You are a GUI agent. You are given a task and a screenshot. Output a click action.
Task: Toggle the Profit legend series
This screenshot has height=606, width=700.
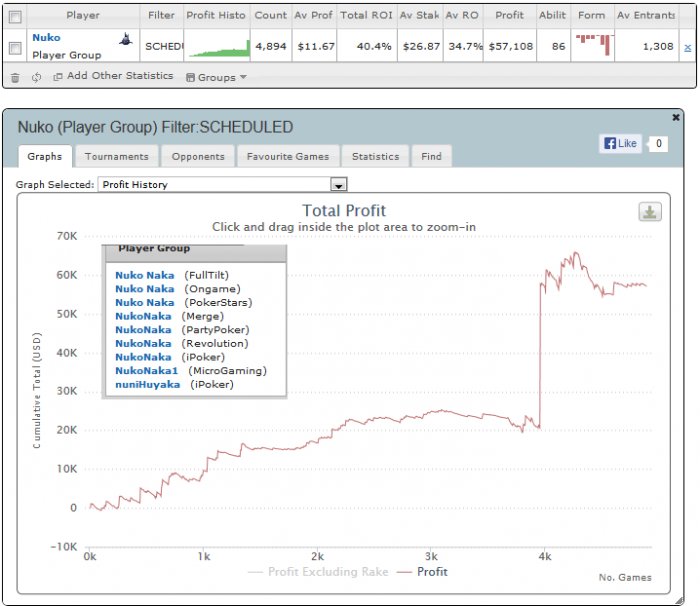(x=422, y=572)
